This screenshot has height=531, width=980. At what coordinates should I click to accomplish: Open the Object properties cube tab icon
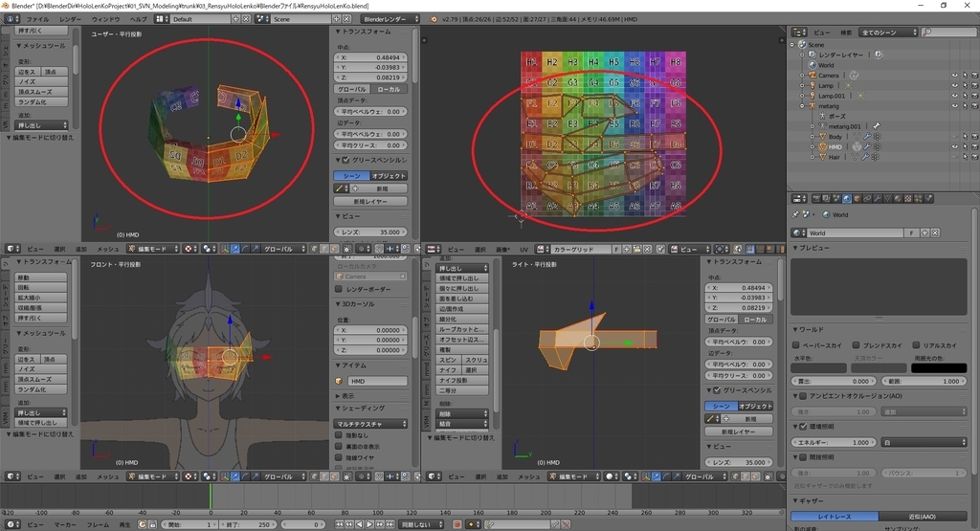click(x=857, y=199)
